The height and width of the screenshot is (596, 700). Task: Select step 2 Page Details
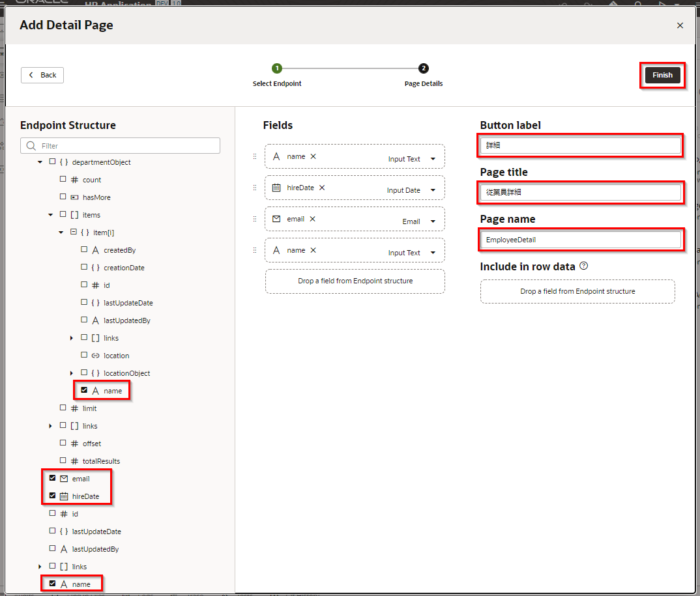(424, 68)
